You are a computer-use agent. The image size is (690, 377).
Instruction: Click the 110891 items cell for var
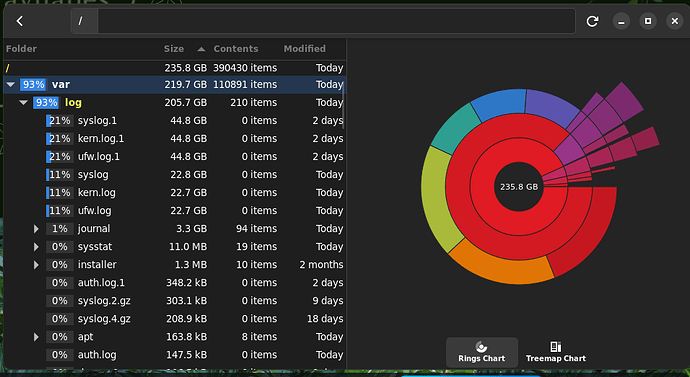pyautogui.click(x=245, y=84)
